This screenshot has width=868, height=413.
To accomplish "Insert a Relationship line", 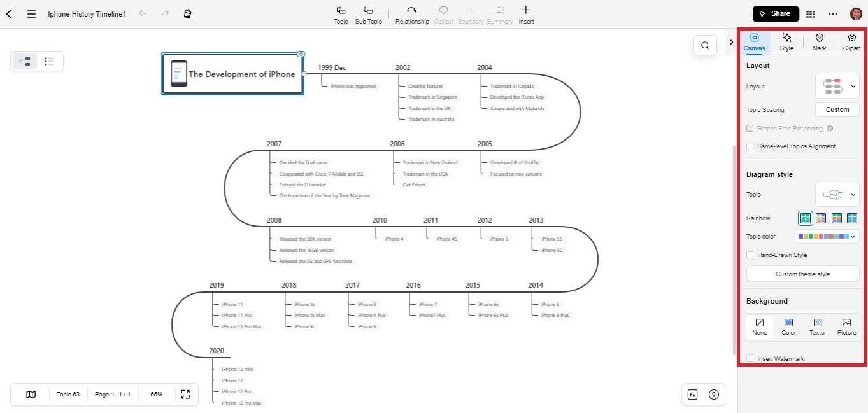I will [x=412, y=15].
